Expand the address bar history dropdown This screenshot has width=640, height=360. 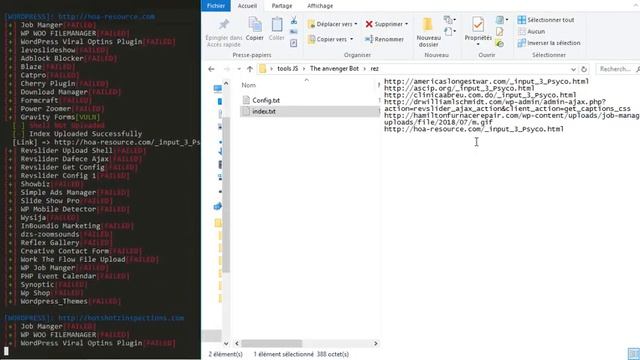(573, 69)
